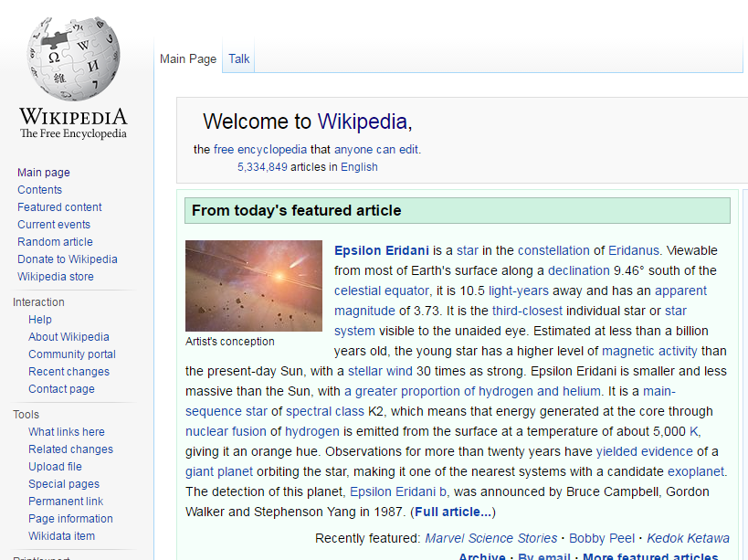Open the Permanent link tool

click(66, 502)
